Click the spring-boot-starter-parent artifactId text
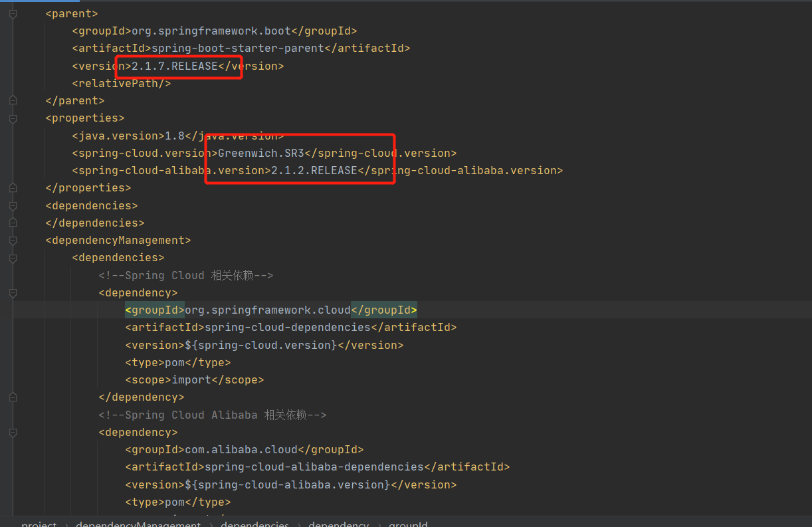 coord(238,48)
